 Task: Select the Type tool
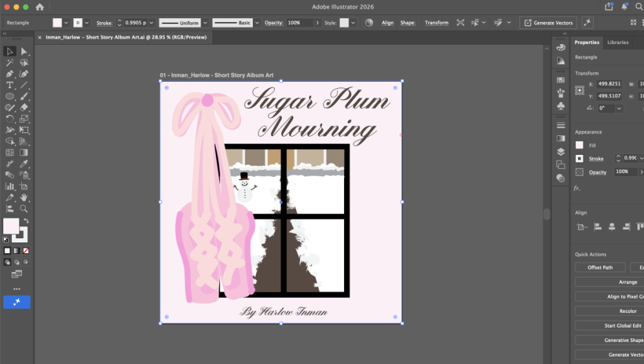[x=9, y=85]
